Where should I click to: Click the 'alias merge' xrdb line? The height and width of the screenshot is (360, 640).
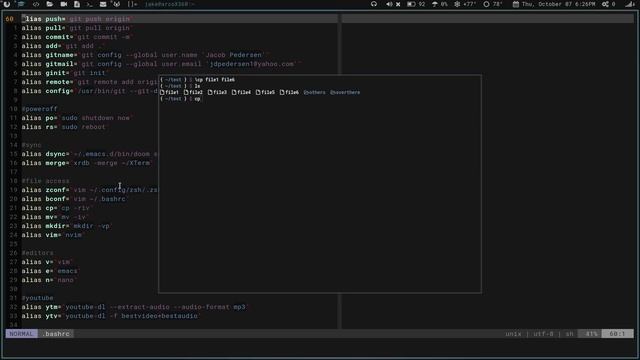(x=88, y=163)
